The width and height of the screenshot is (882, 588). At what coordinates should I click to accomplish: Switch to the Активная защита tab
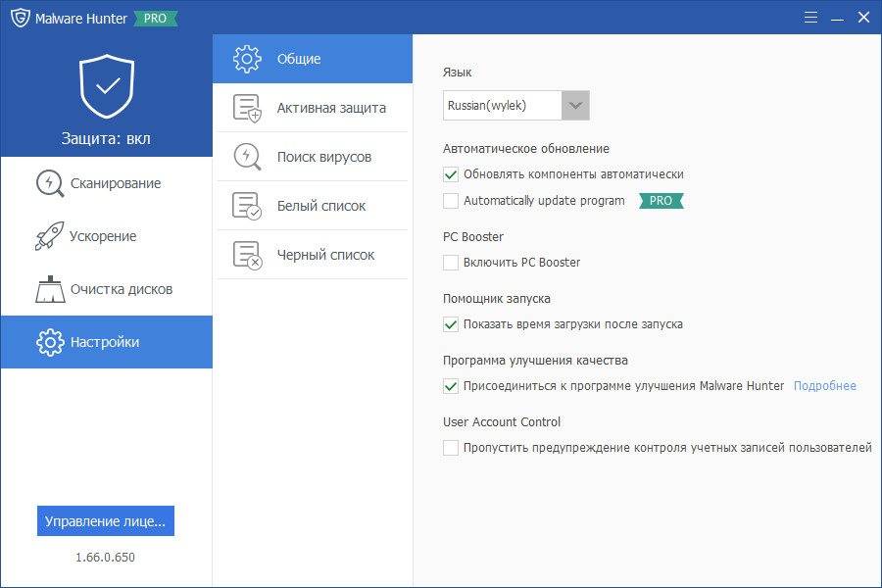313,108
